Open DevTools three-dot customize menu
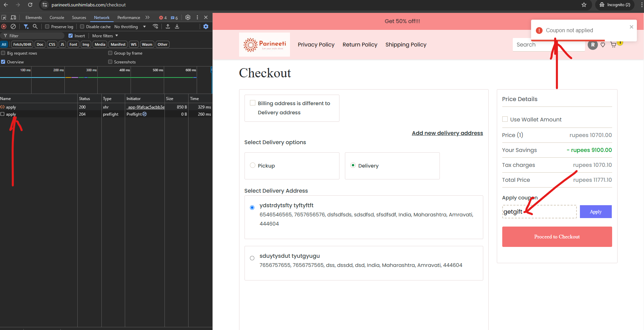Screen dimensions: 644x330 tap(197, 17)
